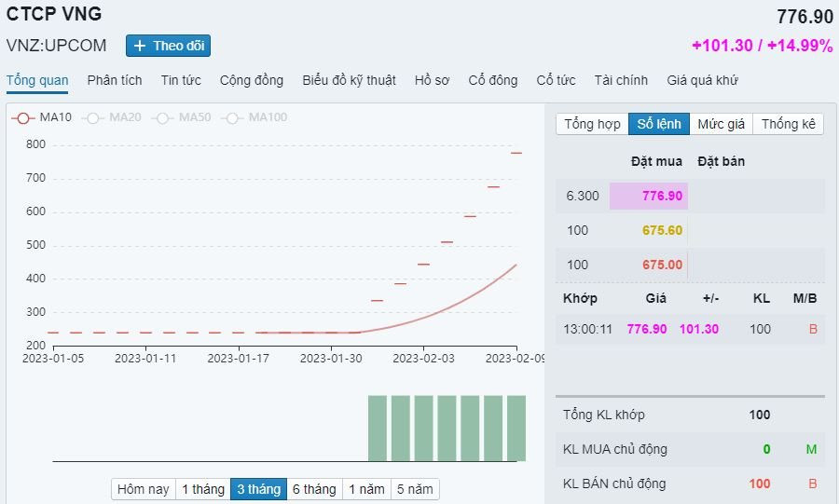Screen dimensions: 839x504
Task: Set chart range to 6 tháng
Action: 315,489
